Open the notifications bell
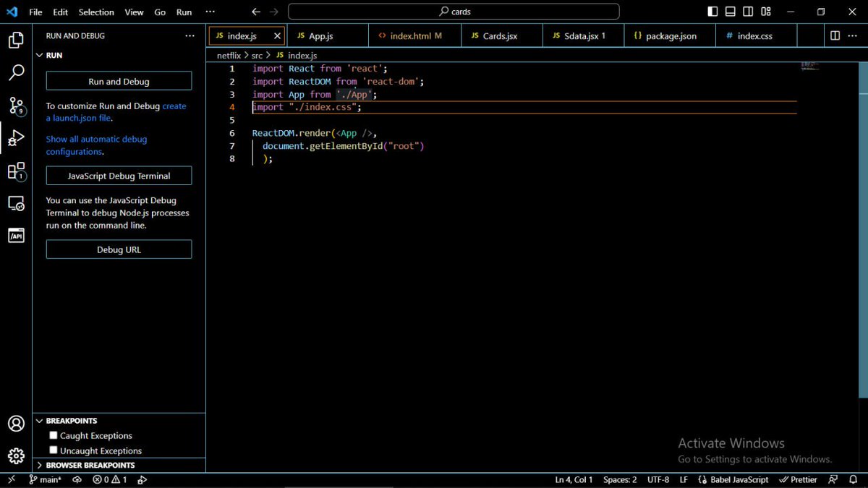The height and width of the screenshot is (488, 868). coord(853,479)
